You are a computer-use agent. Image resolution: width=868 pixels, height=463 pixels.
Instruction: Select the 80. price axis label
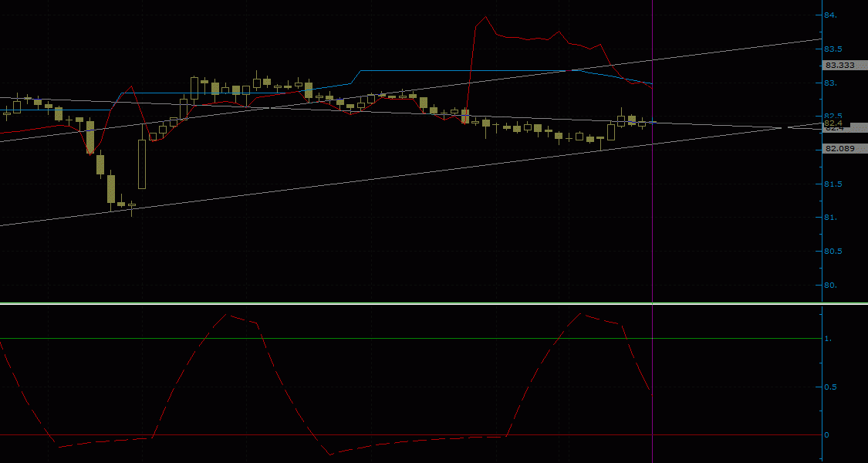click(x=831, y=286)
